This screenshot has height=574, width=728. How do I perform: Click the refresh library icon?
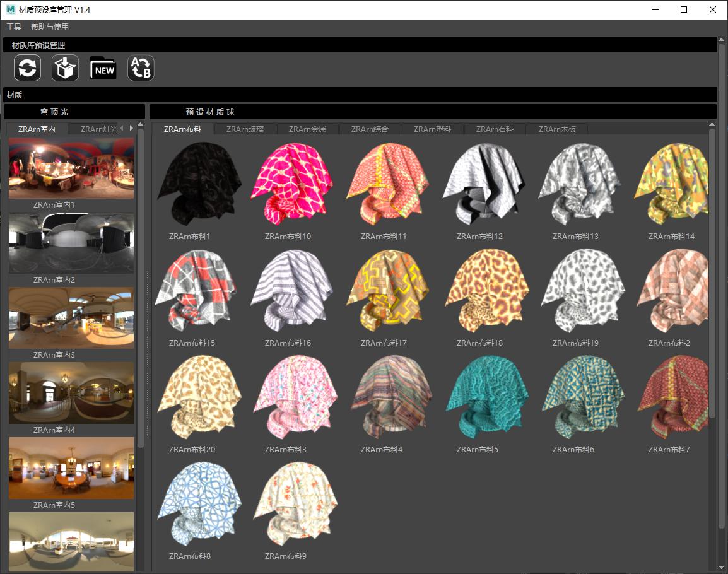tap(28, 68)
